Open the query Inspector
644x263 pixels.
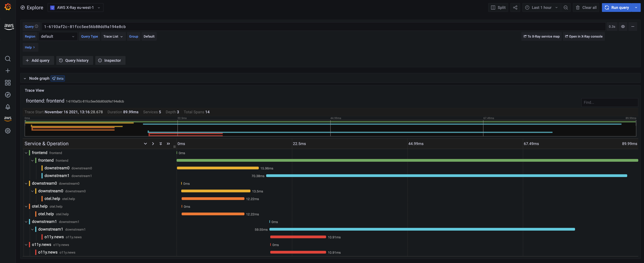coord(110,60)
